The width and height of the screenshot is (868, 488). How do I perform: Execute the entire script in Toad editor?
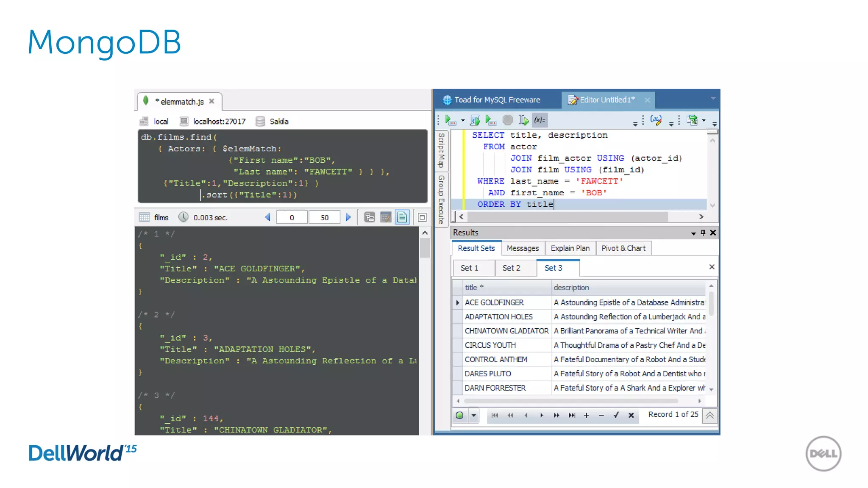click(x=475, y=120)
